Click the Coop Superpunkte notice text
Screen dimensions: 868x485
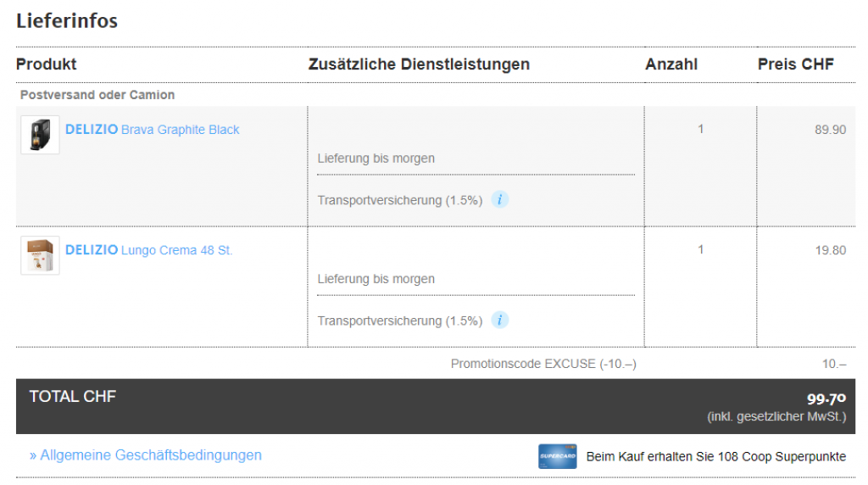[x=715, y=457]
